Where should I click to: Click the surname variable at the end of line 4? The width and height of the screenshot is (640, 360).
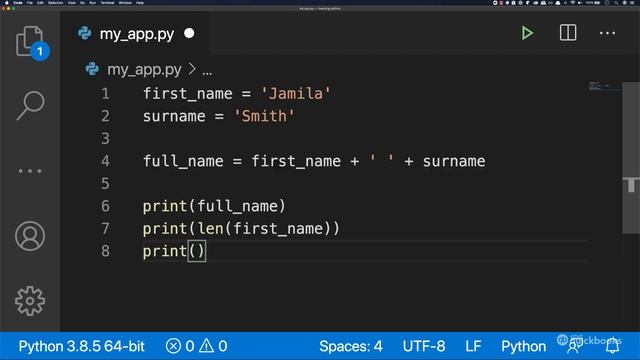click(x=454, y=161)
